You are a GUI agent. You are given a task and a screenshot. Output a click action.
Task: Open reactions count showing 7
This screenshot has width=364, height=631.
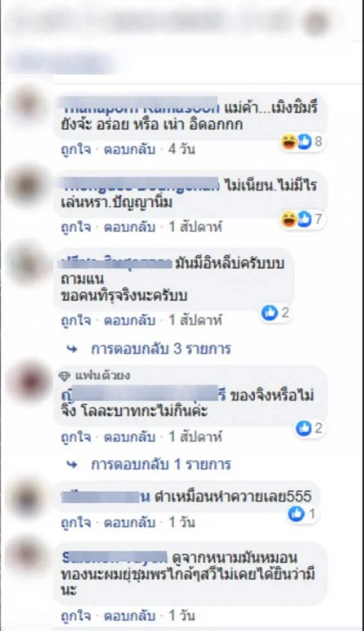[x=303, y=220]
